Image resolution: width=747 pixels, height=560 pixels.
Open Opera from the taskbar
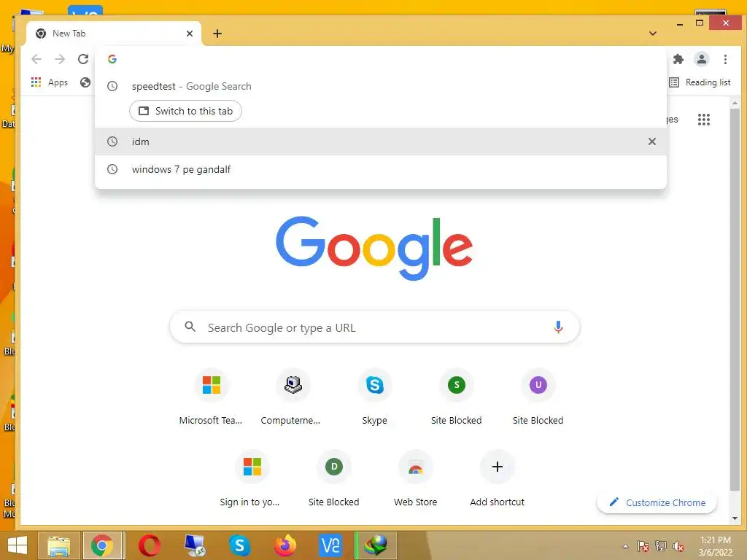coord(150,545)
